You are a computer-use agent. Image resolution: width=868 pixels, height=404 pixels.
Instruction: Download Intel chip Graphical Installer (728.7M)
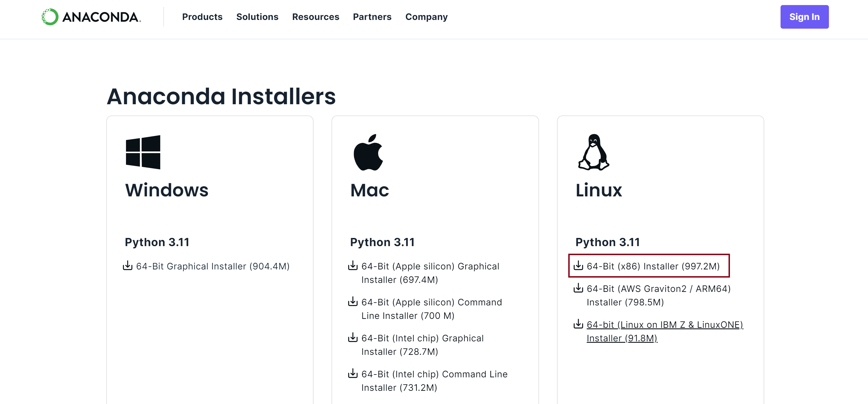pos(423,345)
